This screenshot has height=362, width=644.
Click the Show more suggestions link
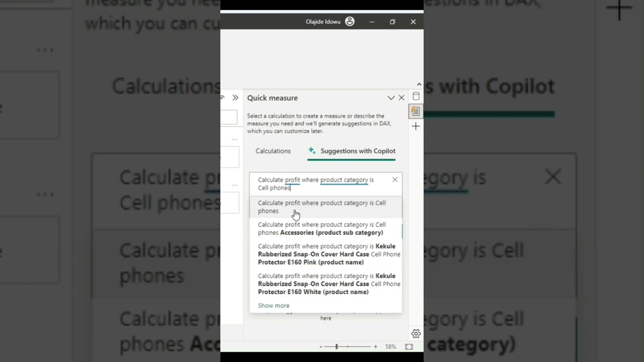tap(274, 306)
